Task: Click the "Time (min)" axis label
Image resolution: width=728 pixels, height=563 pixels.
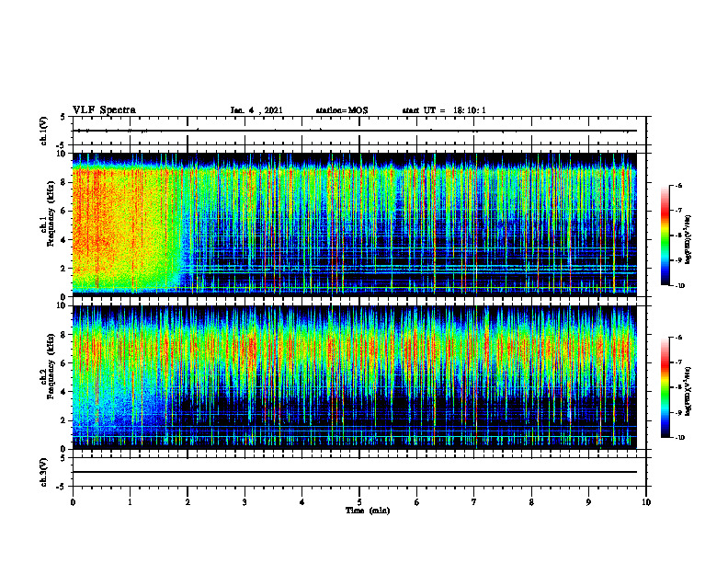Action: pos(368,511)
